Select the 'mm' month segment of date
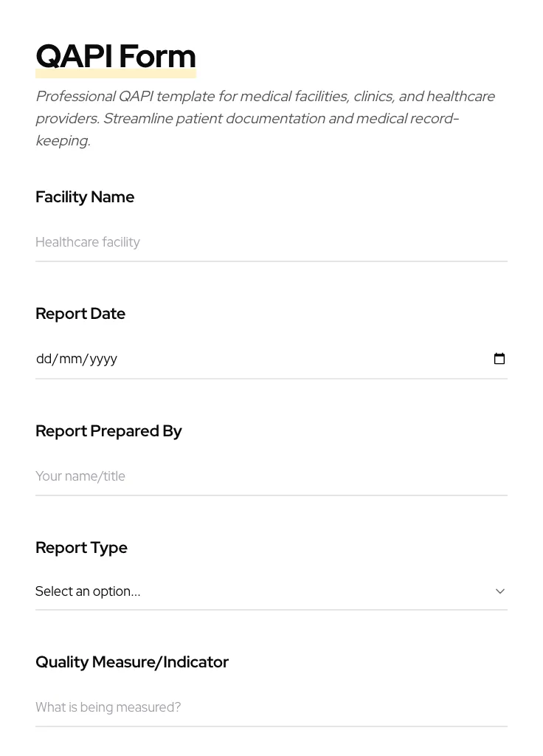Image resolution: width=543 pixels, height=756 pixels. (x=70, y=359)
